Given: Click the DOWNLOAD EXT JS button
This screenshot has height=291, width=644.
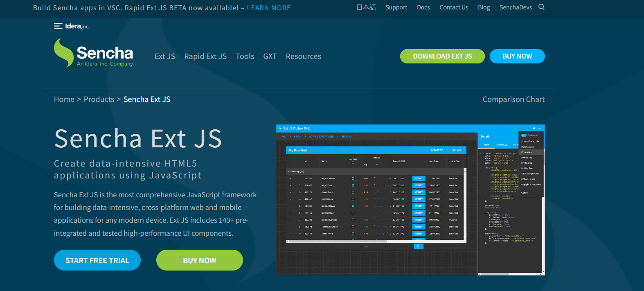Looking at the screenshot, I should [442, 56].
